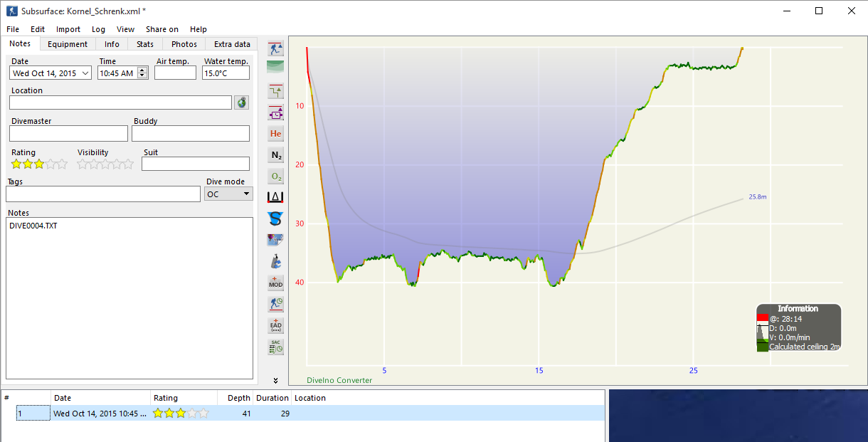The width and height of the screenshot is (868, 442).
Task: Set visibility to first star
Action: (x=83, y=164)
